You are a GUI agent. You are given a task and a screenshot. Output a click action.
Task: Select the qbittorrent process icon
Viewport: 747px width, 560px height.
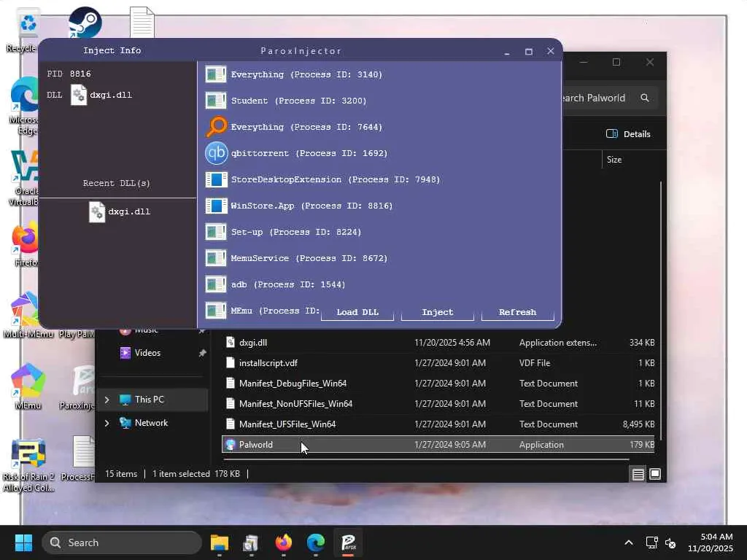tap(216, 153)
